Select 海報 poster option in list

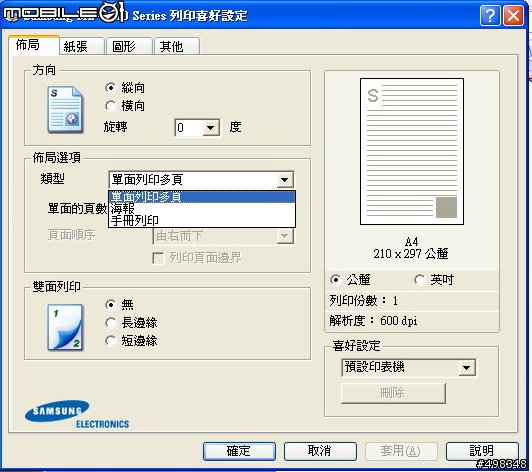(202, 208)
